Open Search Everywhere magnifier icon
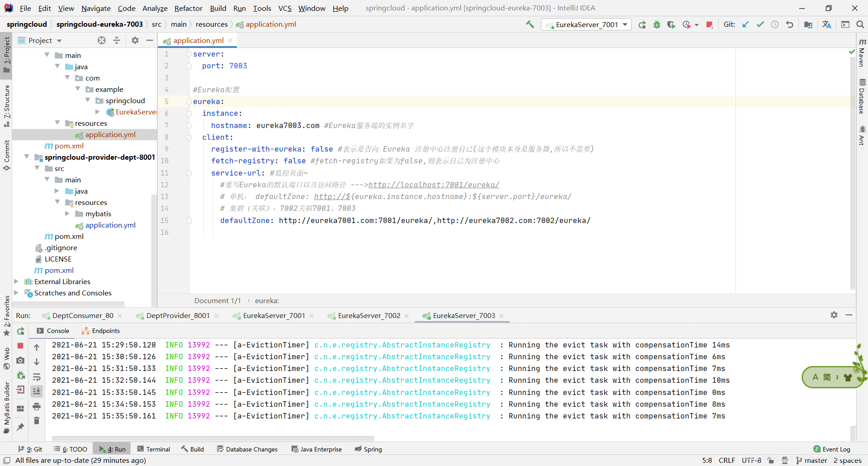The image size is (868, 466). click(x=860, y=24)
